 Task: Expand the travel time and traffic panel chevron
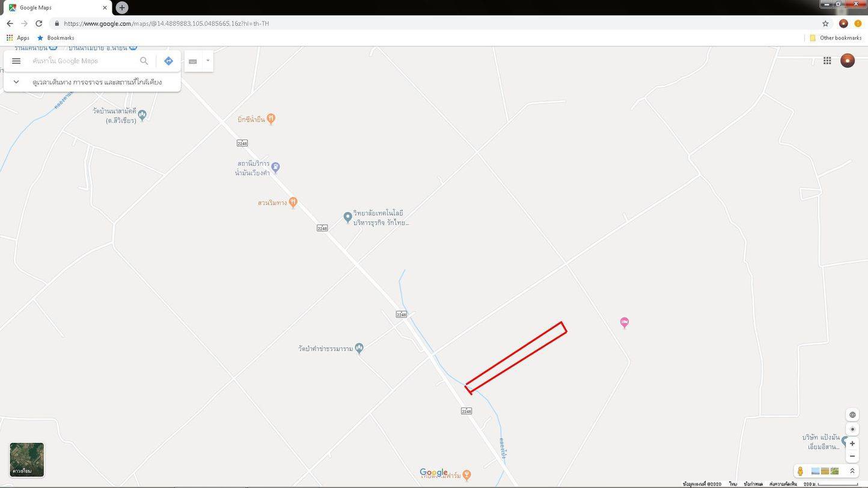[x=16, y=82]
